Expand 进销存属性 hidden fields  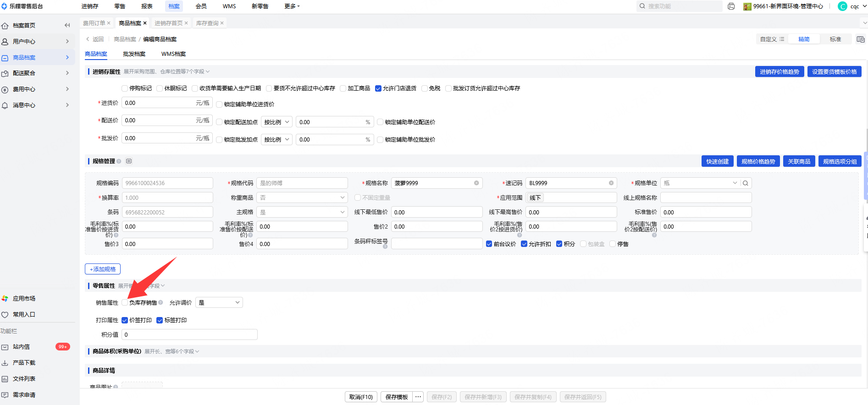[x=167, y=72]
